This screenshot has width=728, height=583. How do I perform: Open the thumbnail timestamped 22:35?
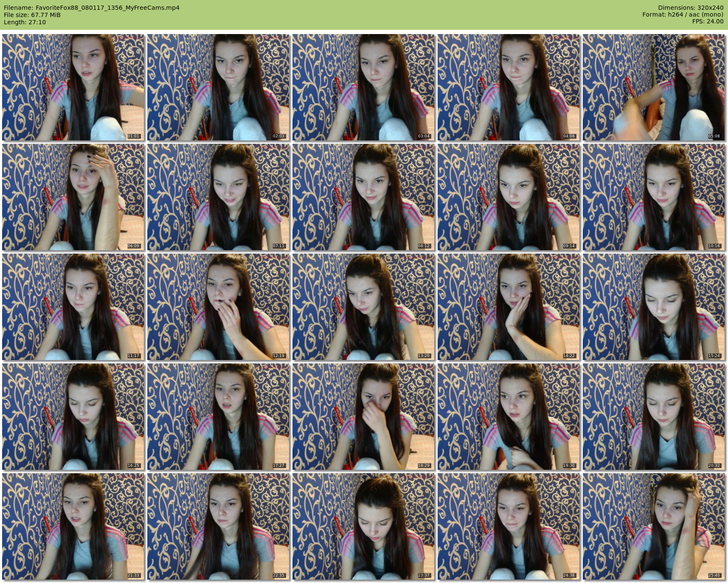218,526
